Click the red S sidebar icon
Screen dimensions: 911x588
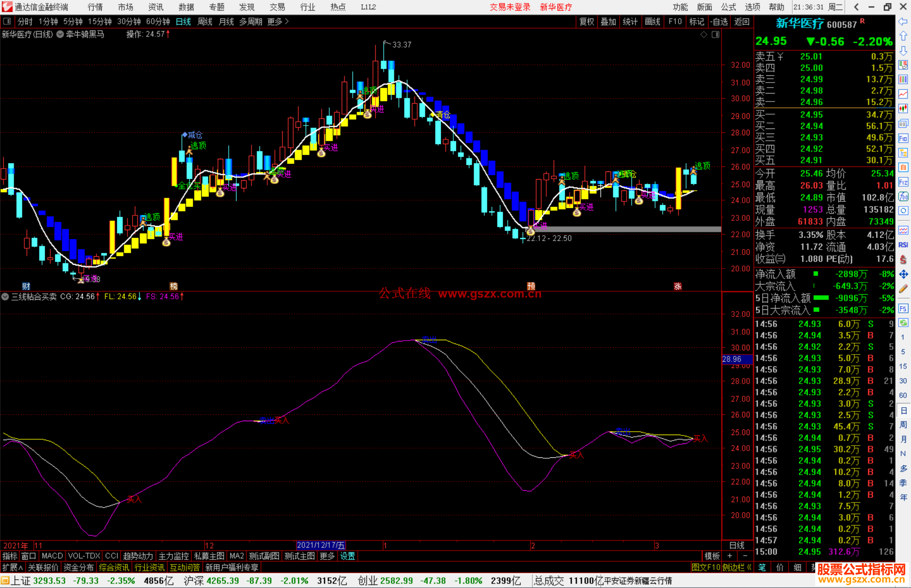[903, 260]
